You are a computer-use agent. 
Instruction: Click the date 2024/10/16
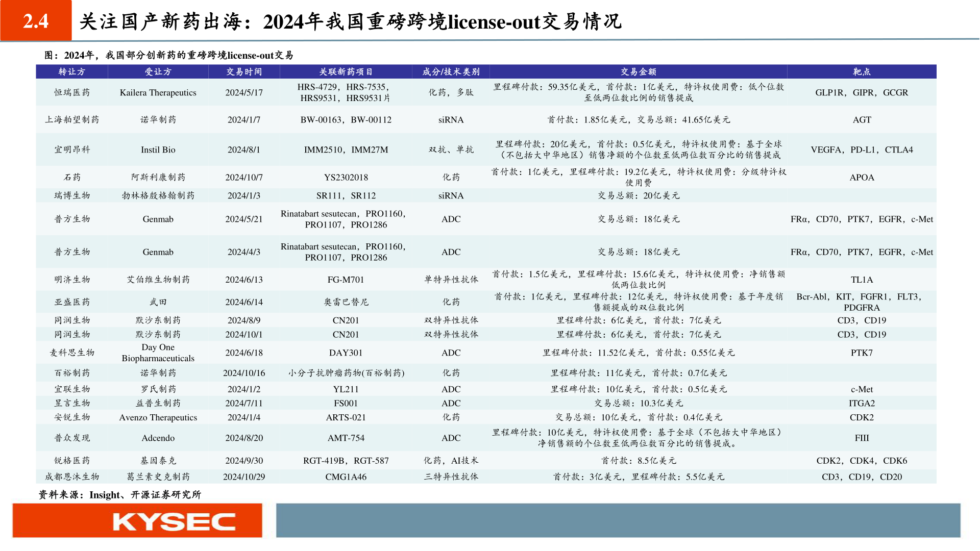(244, 373)
